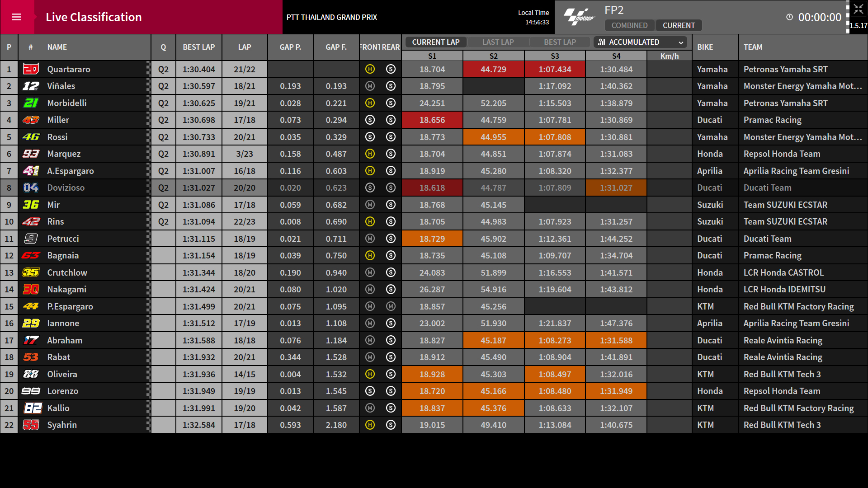Viewport: 868px width, 488px height.
Task: Click the accumulated chart icon
Action: pyautogui.click(x=601, y=42)
